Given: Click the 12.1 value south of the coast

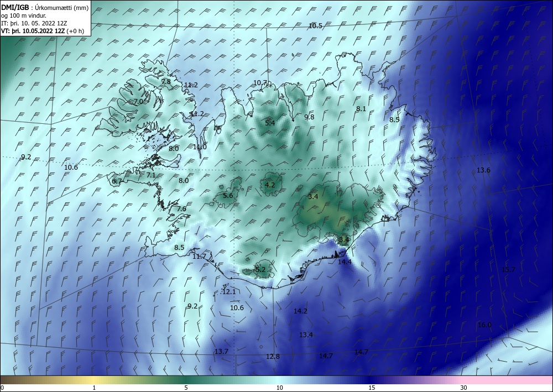Looking at the screenshot, I should coord(229,292).
